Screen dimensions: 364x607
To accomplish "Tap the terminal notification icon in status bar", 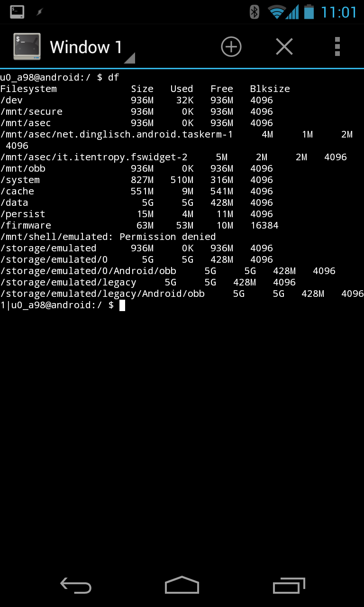I will (x=17, y=12).
